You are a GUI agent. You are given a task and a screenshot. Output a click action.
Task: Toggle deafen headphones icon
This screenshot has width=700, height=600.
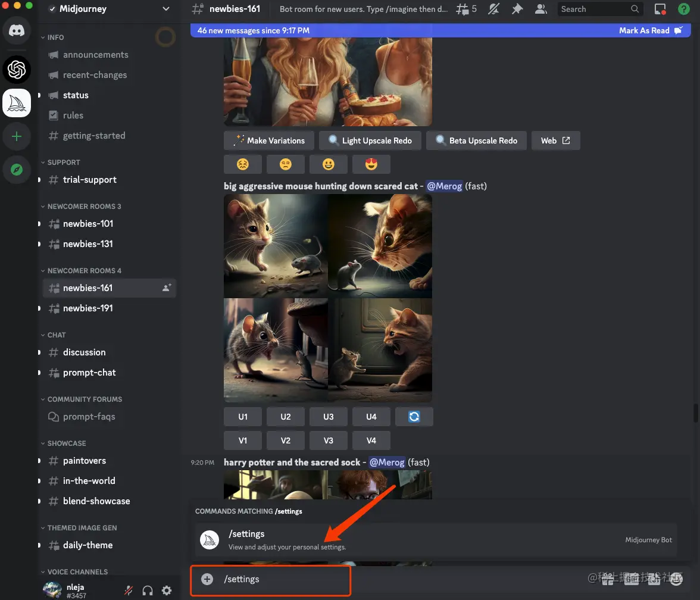148,590
